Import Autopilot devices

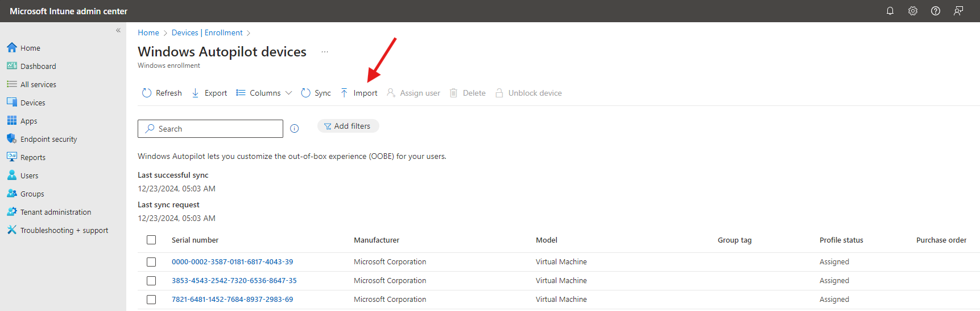359,93
